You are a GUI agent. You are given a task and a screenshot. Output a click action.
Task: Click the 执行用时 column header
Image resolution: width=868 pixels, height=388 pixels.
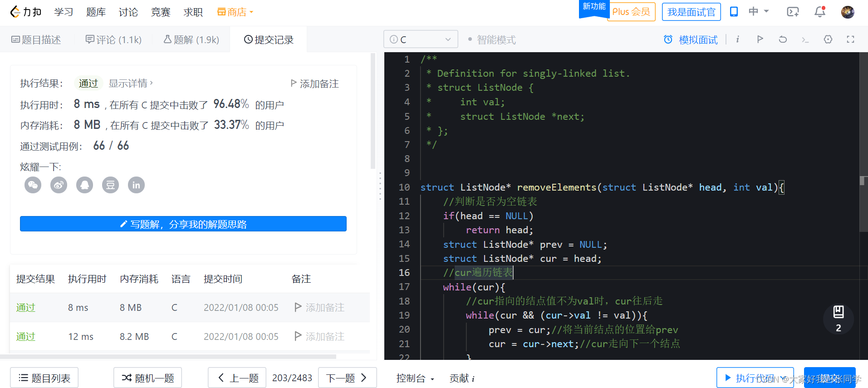point(87,279)
